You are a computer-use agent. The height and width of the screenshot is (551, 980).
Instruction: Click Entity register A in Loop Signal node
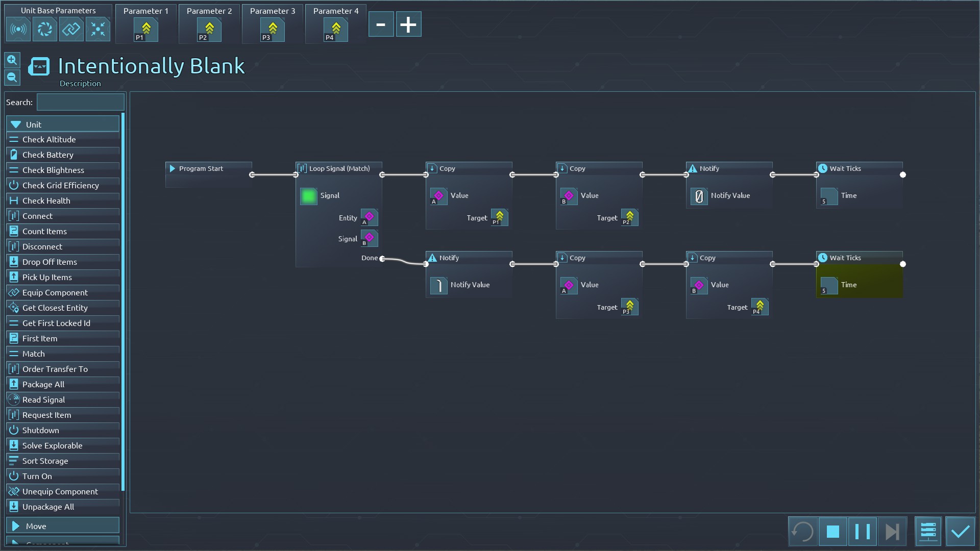369,217
